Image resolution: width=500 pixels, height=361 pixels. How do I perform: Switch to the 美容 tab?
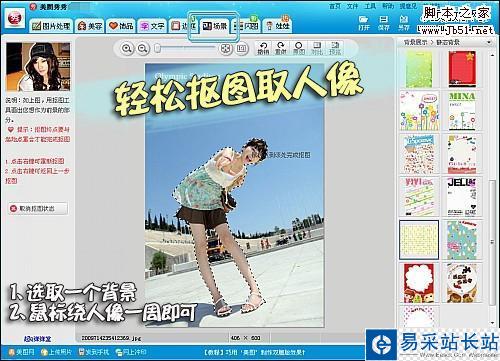[x=90, y=26]
